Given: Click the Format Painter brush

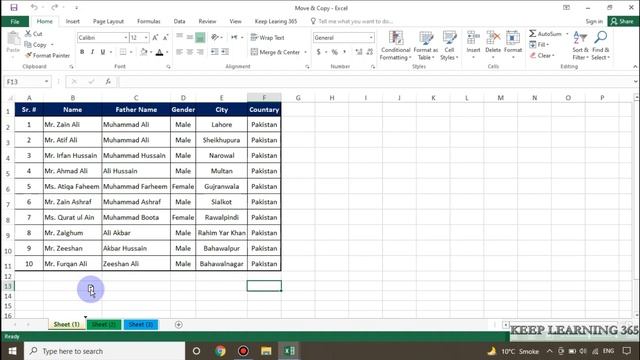Looking at the screenshot, I should [x=47, y=55].
